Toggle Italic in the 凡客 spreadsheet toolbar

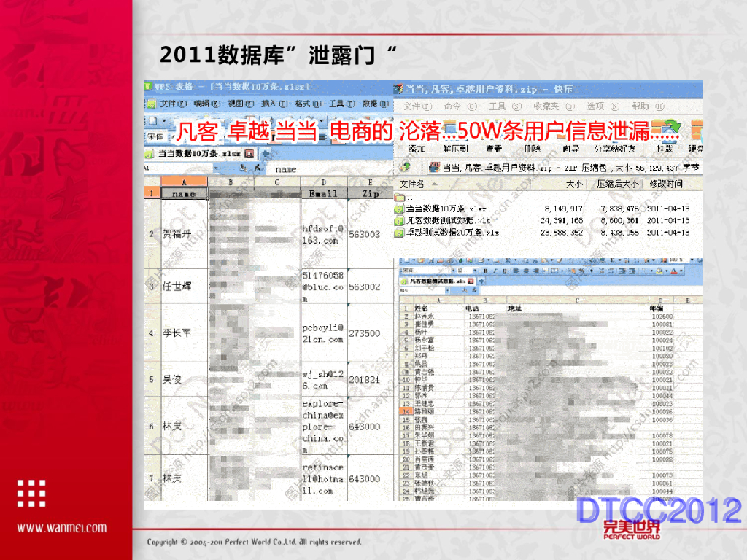pos(495,271)
